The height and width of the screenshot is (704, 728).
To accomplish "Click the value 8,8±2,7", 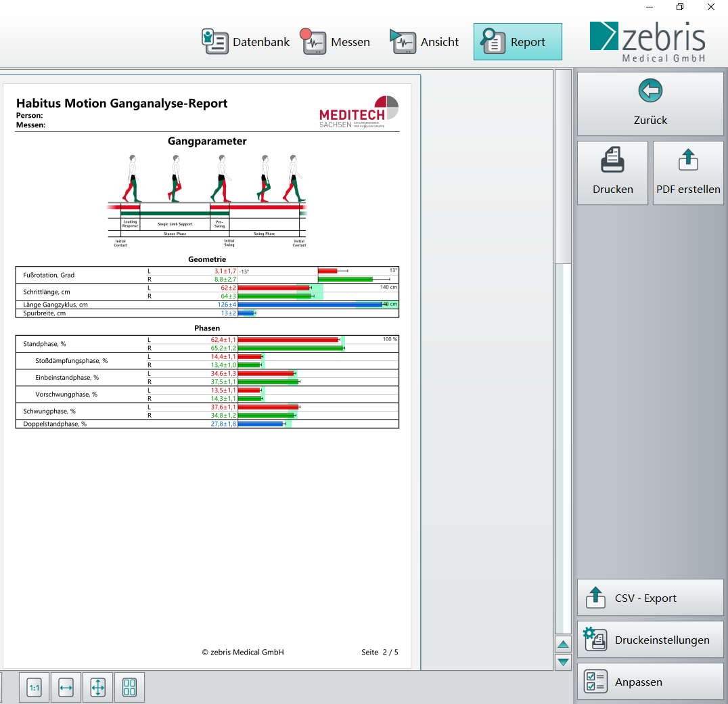I will click(225, 279).
